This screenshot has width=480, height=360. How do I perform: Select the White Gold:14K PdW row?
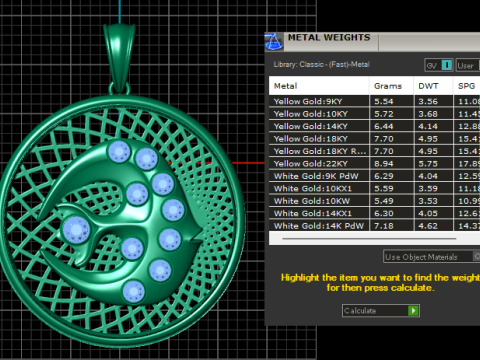click(x=375, y=226)
